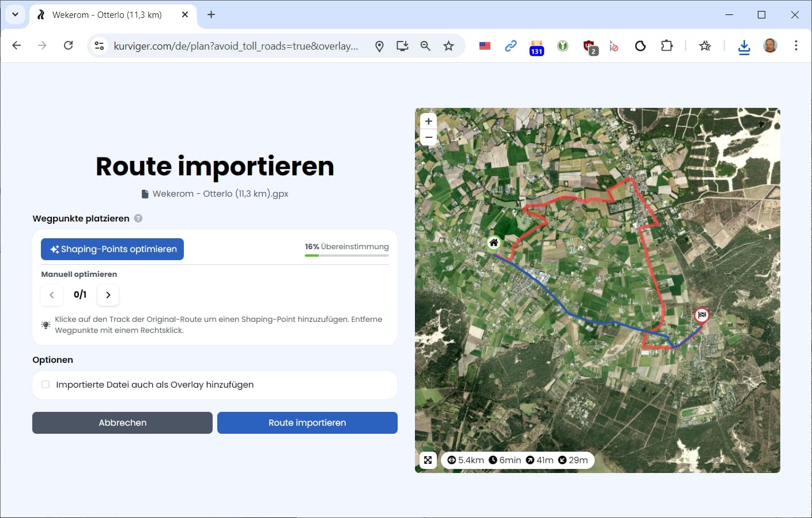Screen dimensions: 812x518
Task: Open the profile avatar menu
Action: (770, 46)
